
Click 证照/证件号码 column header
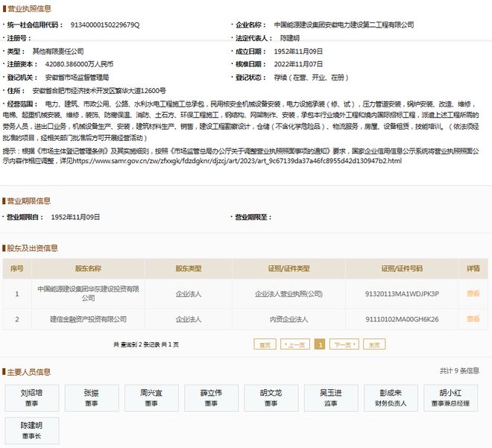(402, 268)
